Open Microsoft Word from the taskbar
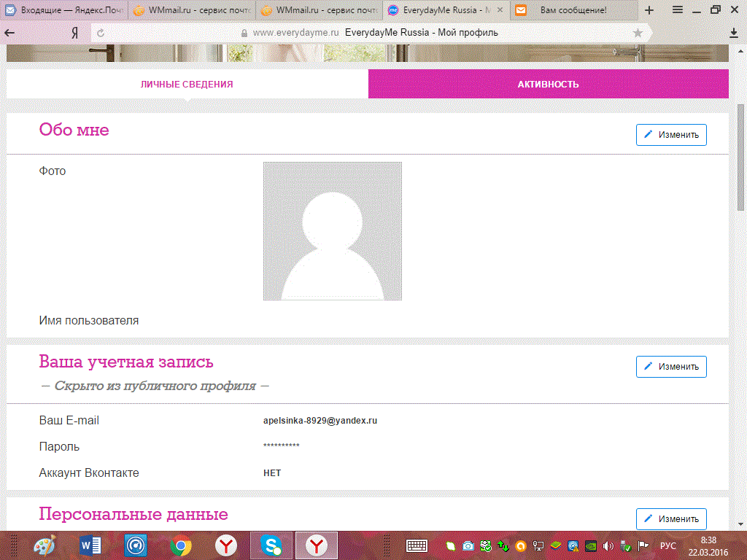Viewport: 747px width, 560px height. point(90,545)
